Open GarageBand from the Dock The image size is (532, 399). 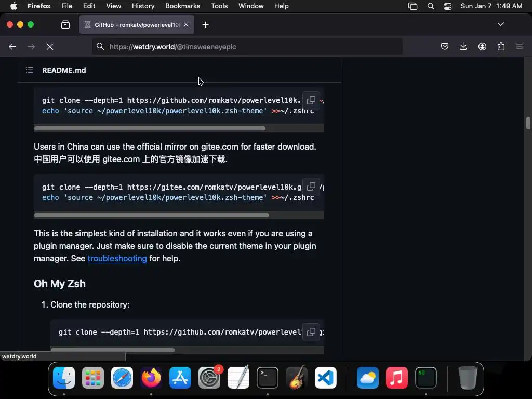pos(297,378)
